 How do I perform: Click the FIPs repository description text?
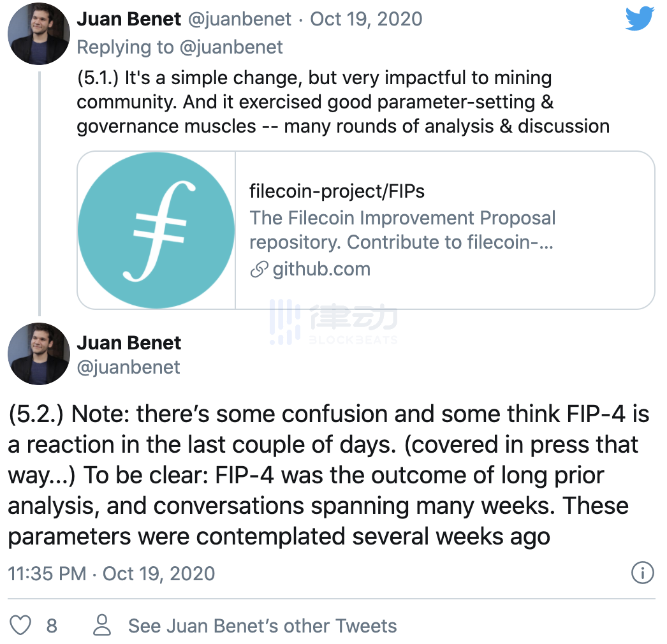(x=403, y=230)
